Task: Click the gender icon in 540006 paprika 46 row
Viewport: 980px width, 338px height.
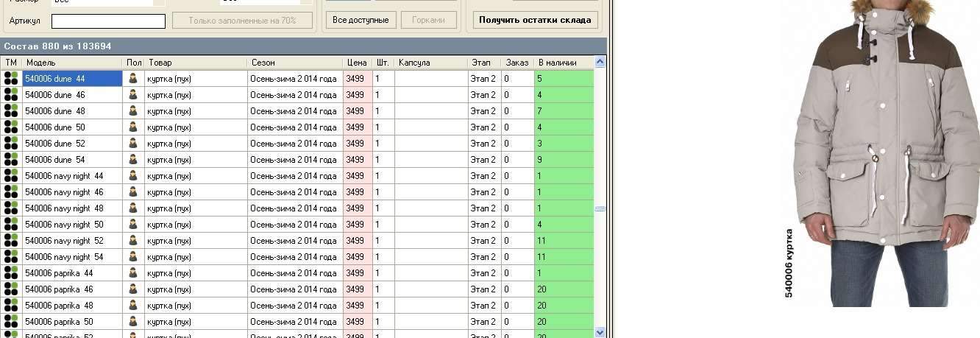Action: 133,289
